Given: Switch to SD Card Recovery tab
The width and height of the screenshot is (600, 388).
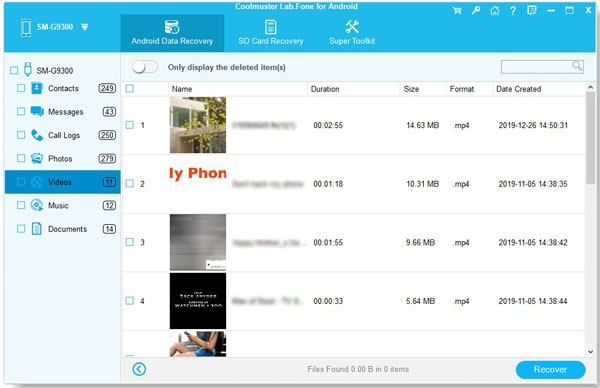Looking at the screenshot, I should pos(271,33).
